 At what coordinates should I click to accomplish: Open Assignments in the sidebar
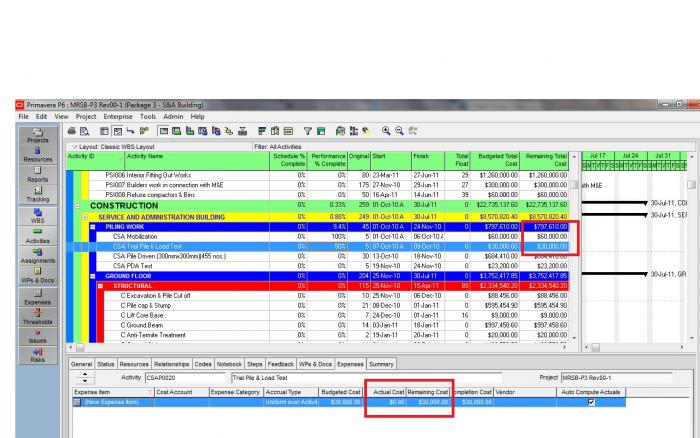click(x=38, y=255)
